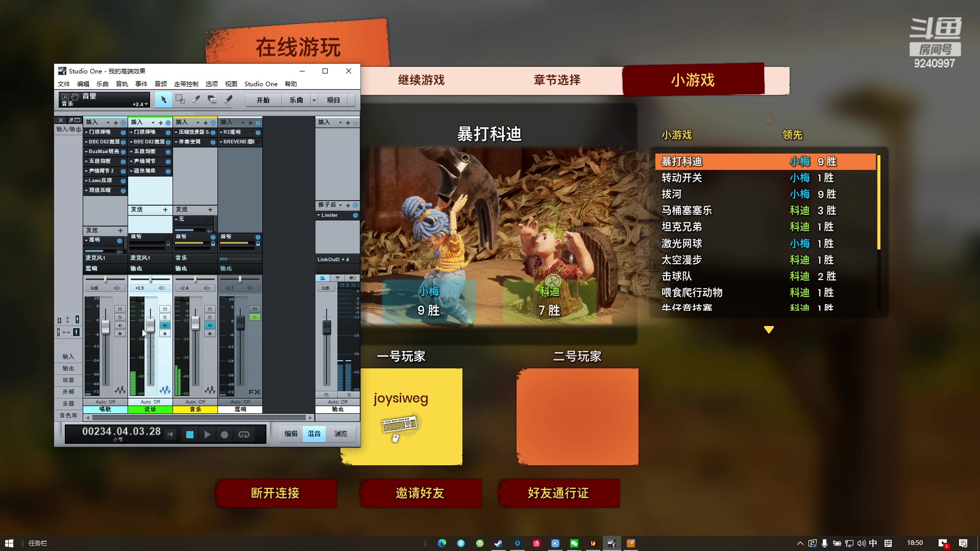980x551 pixels.
Task: Open the 走带控制 menu
Action: pos(186,84)
